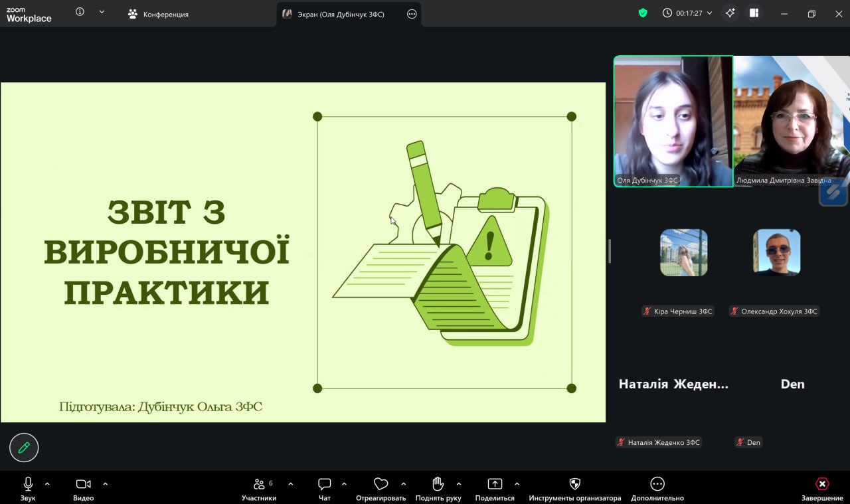Expand video options arrow next to Видео

(x=105, y=484)
